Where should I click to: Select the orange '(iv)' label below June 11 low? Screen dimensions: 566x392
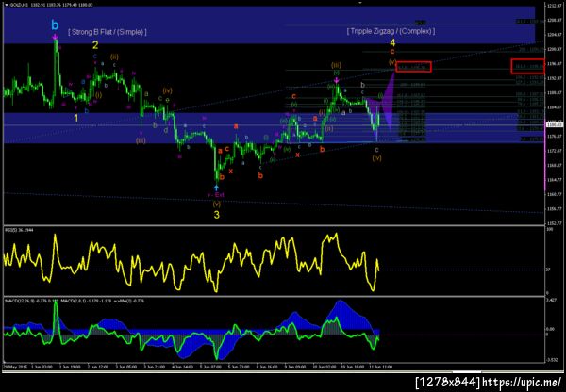376,157
